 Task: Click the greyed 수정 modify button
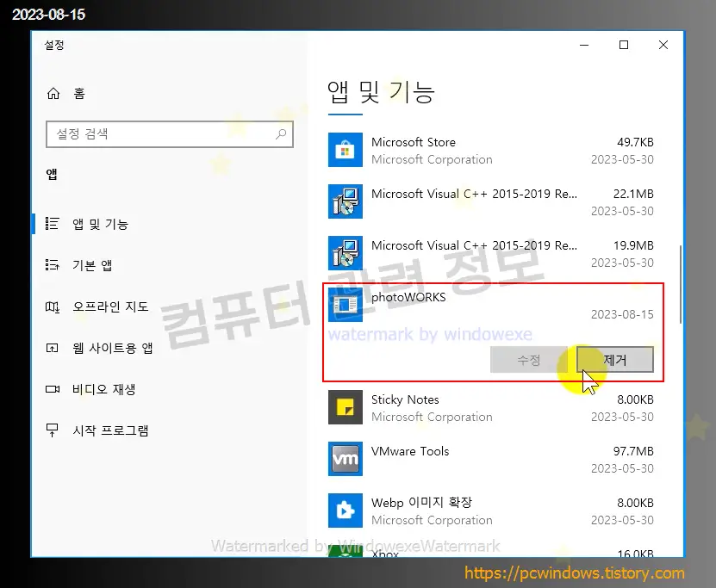click(529, 360)
